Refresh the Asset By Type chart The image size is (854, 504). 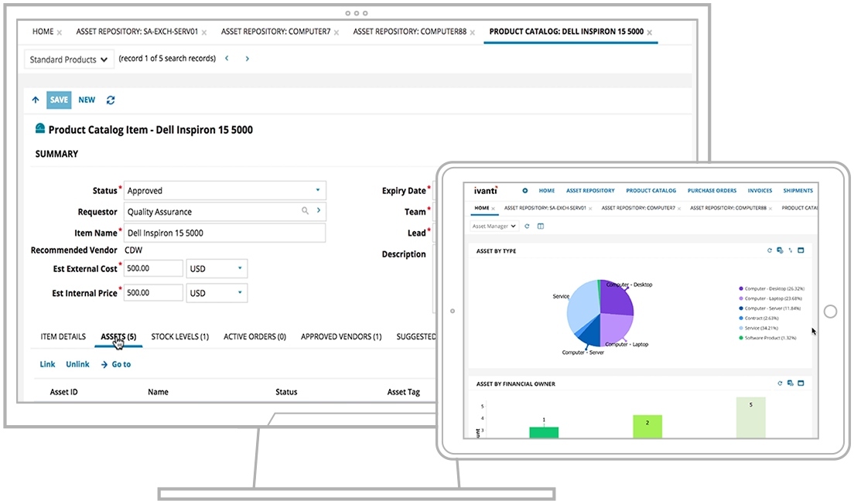tap(770, 250)
